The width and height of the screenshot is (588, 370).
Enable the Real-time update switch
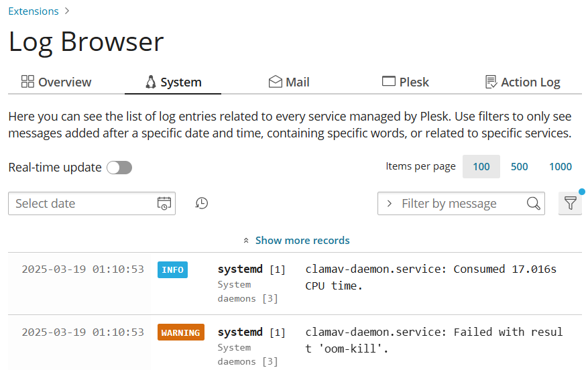(119, 168)
